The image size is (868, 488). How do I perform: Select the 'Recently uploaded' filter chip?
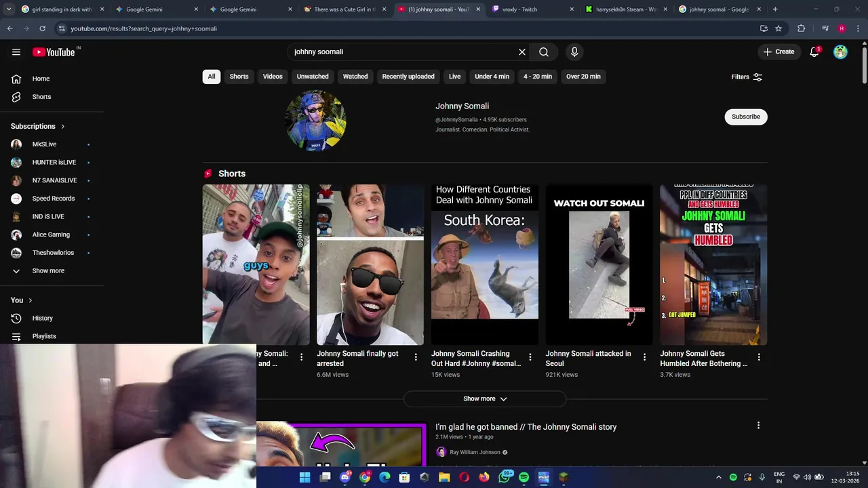[x=408, y=77]
